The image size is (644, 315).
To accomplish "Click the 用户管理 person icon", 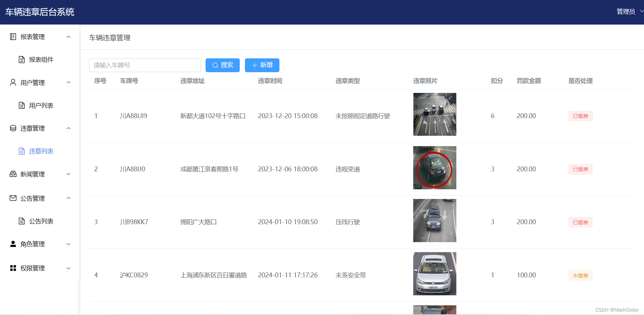I will point(13,82).
